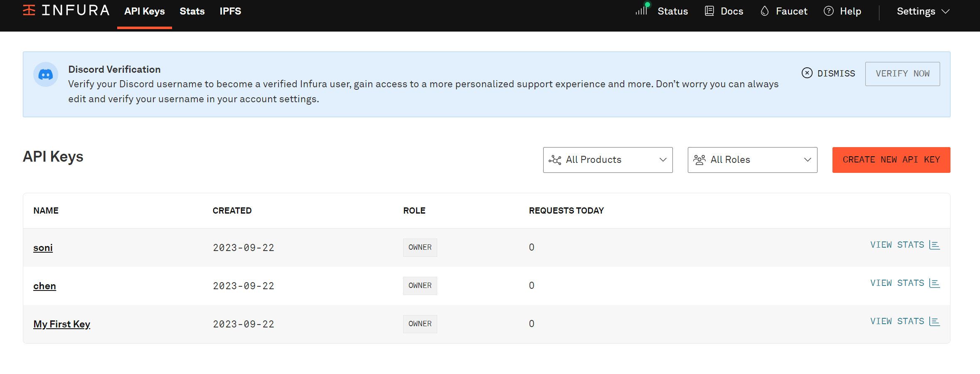Screen dimensions: 980x374
Task: Click the API Keys page heading
Action: [53, 157]
